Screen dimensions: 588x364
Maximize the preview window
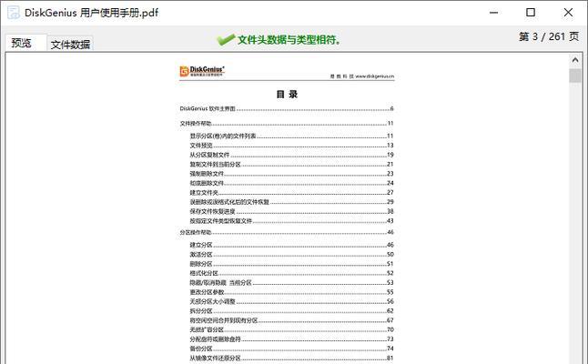tap(531, 13)
